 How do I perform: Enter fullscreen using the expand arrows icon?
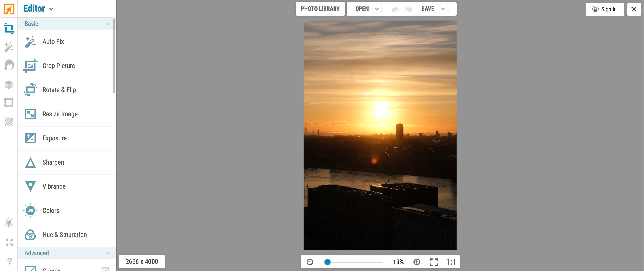[x=9, y=242]
